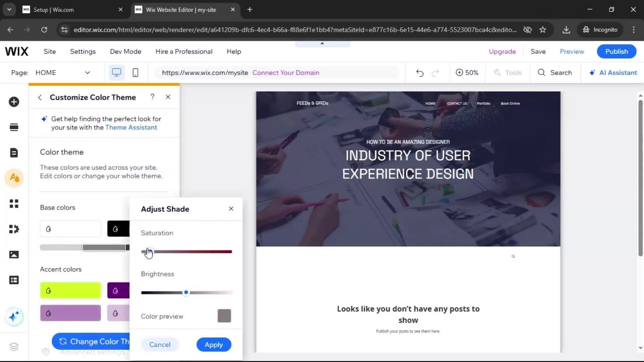The width and height of the screenshot is (644, 362).
Task: Open the Theme Assistant link
Action: 131,127
